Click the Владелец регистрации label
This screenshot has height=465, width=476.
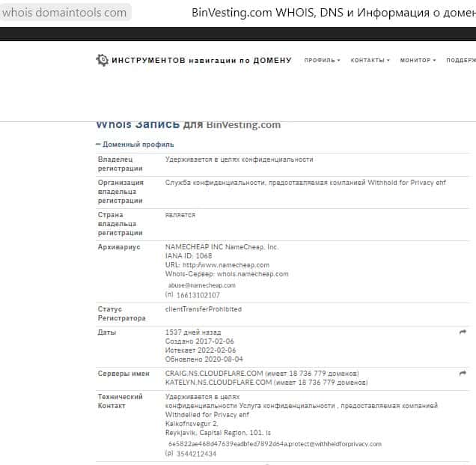click(x=120, y=164)
